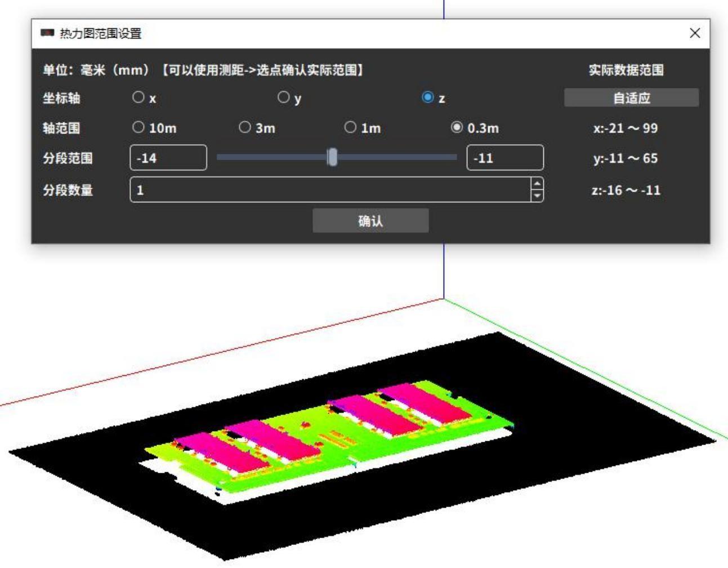
Task: Click the heatmap dialog title bar icon
Action: [47, 34]
